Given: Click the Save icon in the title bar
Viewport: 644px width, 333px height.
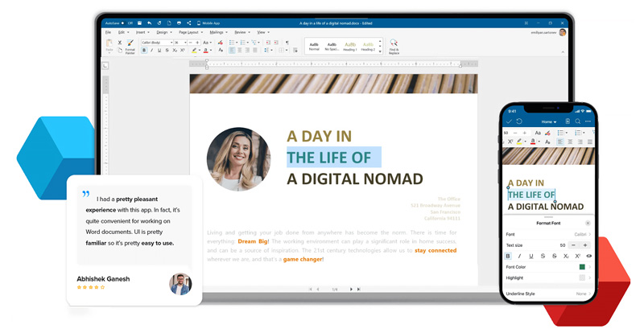Looking at the screenshot, I should [x=139, y=23].
